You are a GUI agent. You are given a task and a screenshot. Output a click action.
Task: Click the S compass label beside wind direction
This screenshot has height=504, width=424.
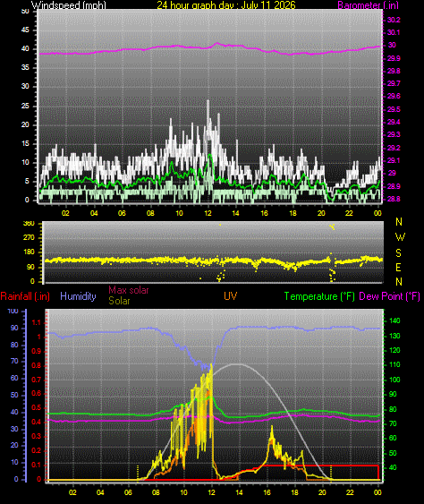pyautogui.click(x=399, y=253)
